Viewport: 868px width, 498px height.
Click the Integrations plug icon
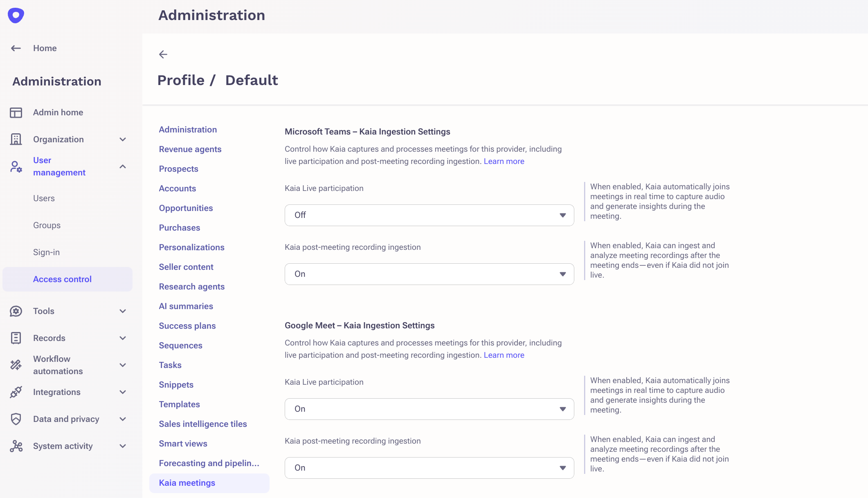click(16, 392)
